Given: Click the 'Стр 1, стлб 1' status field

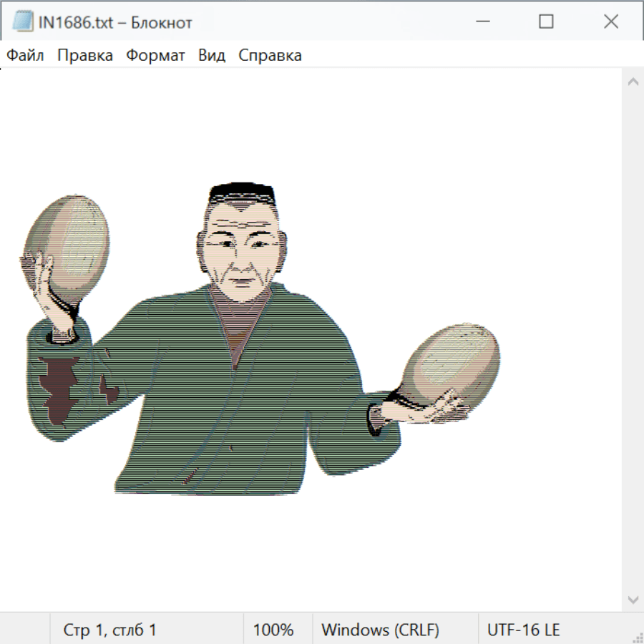Looking at the screenshot, I should (110, 630).
